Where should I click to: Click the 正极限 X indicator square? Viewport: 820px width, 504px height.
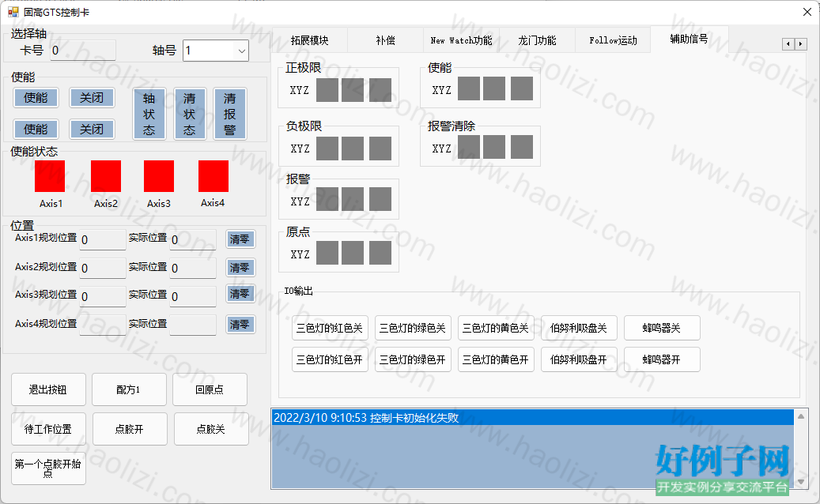pos(327,90)
